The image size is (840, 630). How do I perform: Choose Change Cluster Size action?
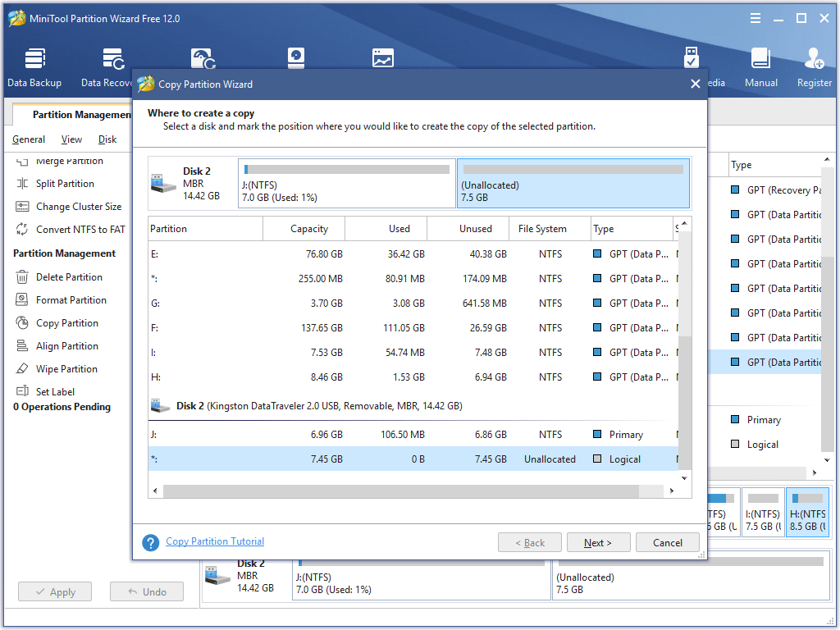pos(69,206)
